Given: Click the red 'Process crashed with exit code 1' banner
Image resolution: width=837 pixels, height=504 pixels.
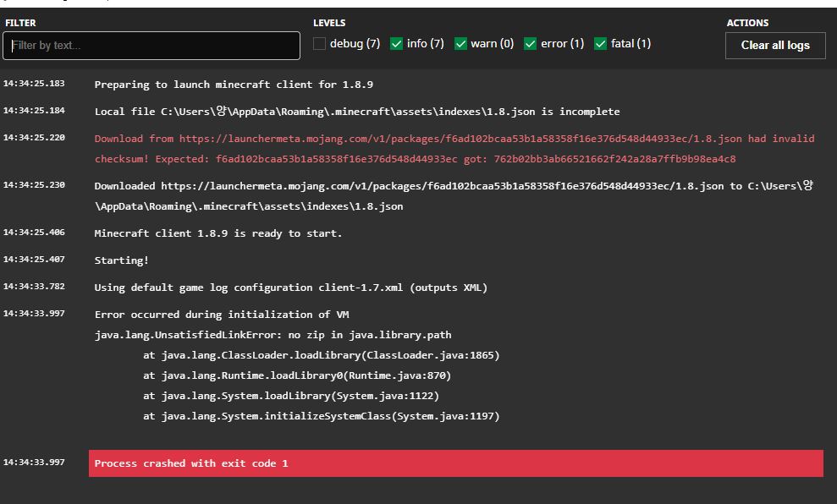Looking at the screenshot, I should pyautogui.click(x=455, y=463).
